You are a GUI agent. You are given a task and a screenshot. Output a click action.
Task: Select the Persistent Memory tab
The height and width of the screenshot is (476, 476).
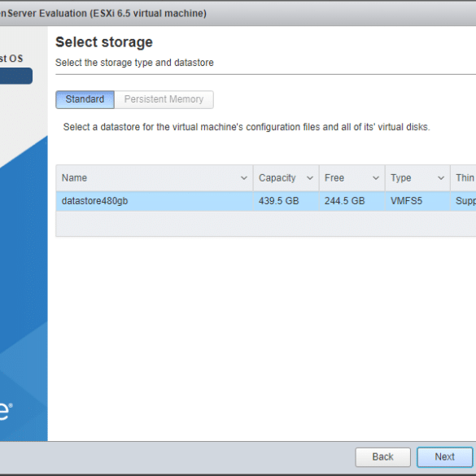[164, 99]
